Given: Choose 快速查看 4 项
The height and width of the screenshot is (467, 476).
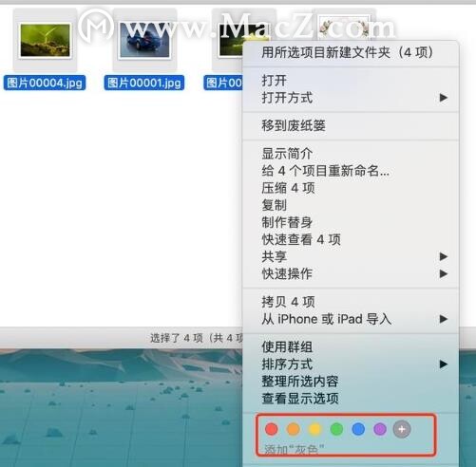Looking at the screenshot, I should point(351,239).
